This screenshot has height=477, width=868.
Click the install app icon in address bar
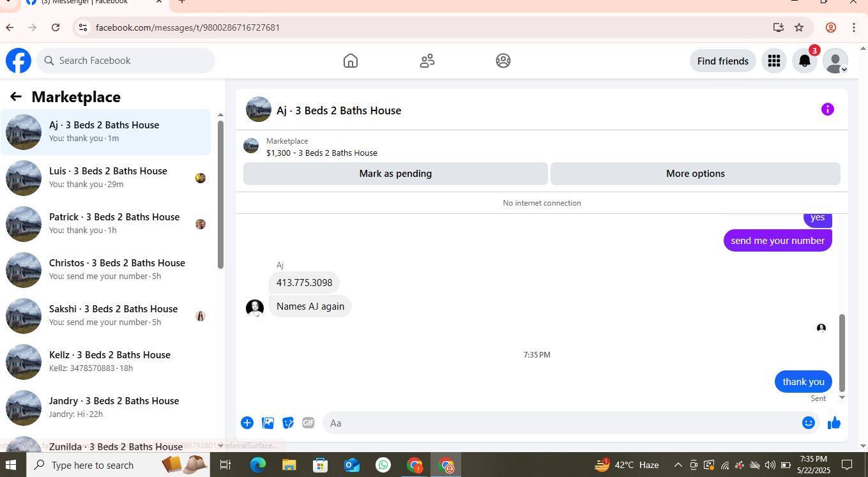[778, 27]
